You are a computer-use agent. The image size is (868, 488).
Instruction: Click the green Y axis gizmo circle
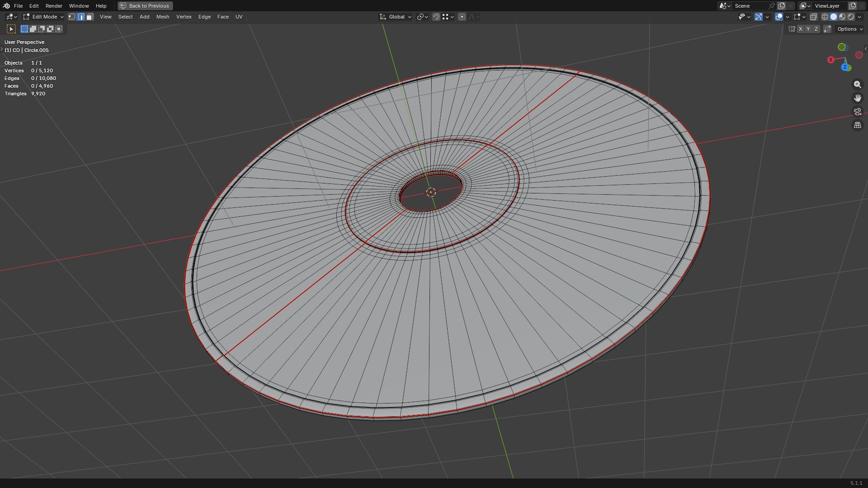click(x=841, y=47)
